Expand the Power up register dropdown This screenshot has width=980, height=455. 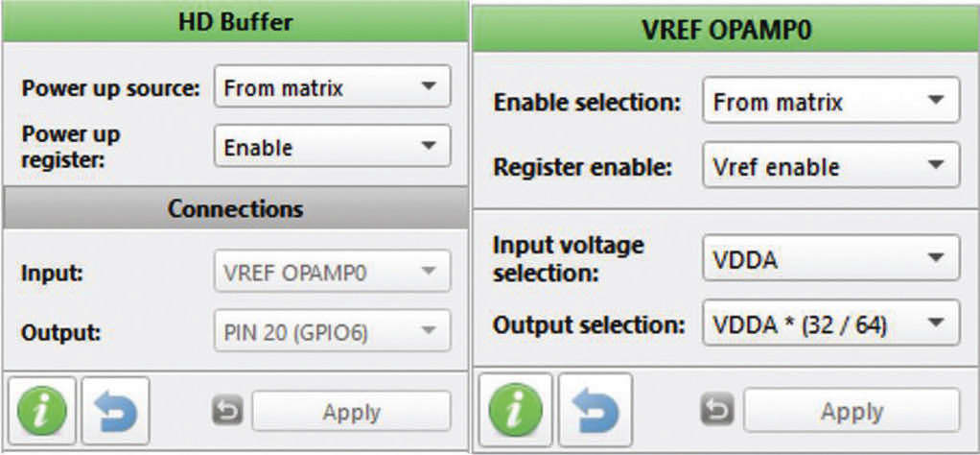pos(333,147)
